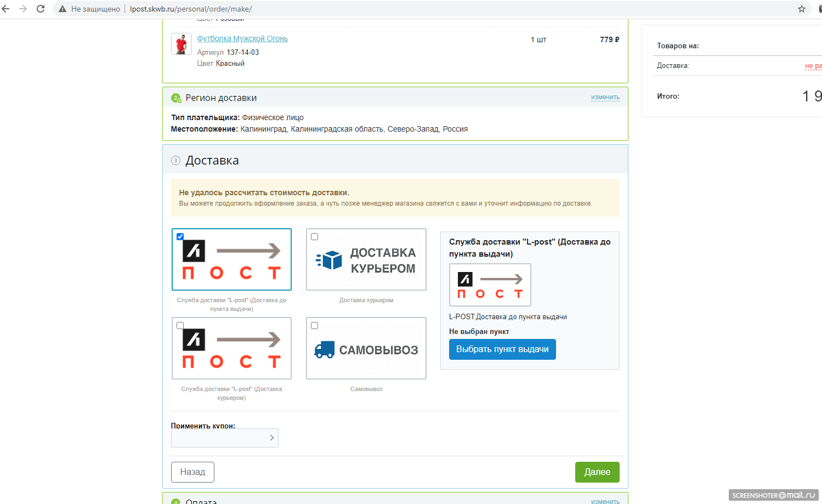The width and height of the screenshot is (822, 504).
Task: Click the green Далее button
Action: coord(597,472)
